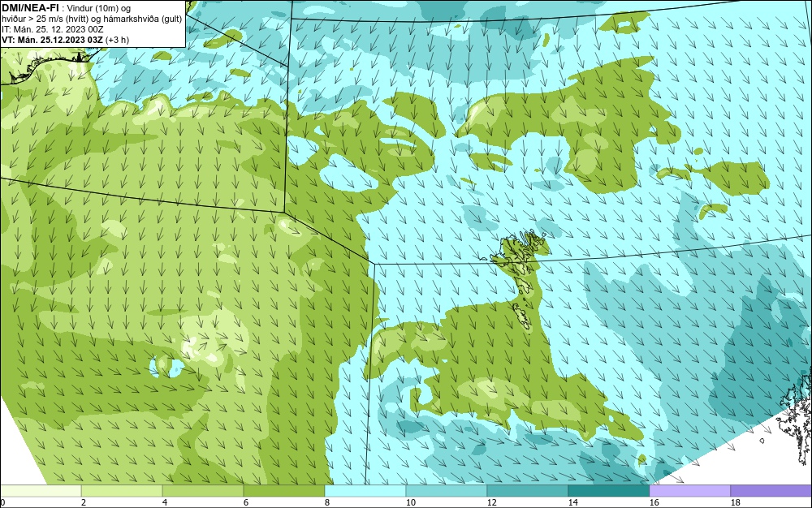This screenshot has height=508, width=812.
Task: Click the 10–12 m/s aqua legend swatch
Action: coord(447,490)
